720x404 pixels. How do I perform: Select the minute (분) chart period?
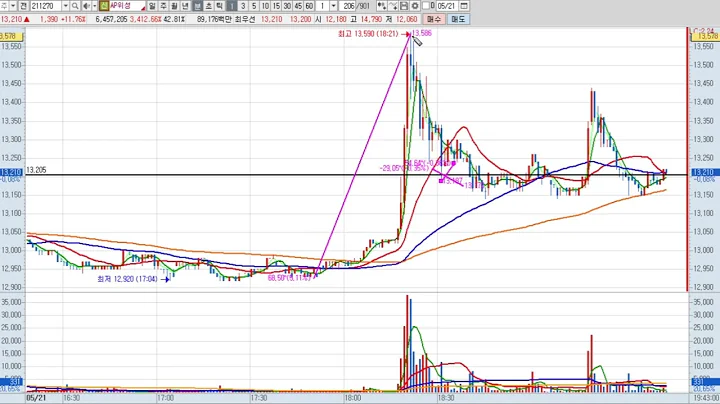[197, 6]
